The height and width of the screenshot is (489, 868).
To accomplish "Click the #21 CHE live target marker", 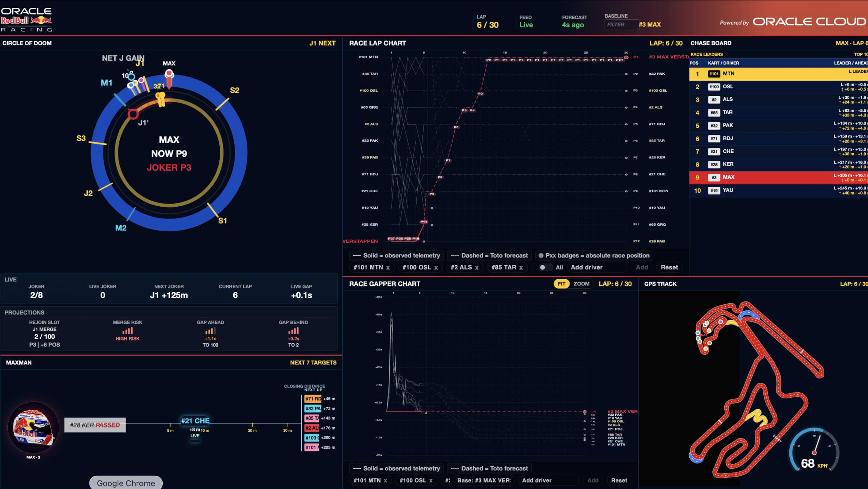I will (x=195, y=421).
